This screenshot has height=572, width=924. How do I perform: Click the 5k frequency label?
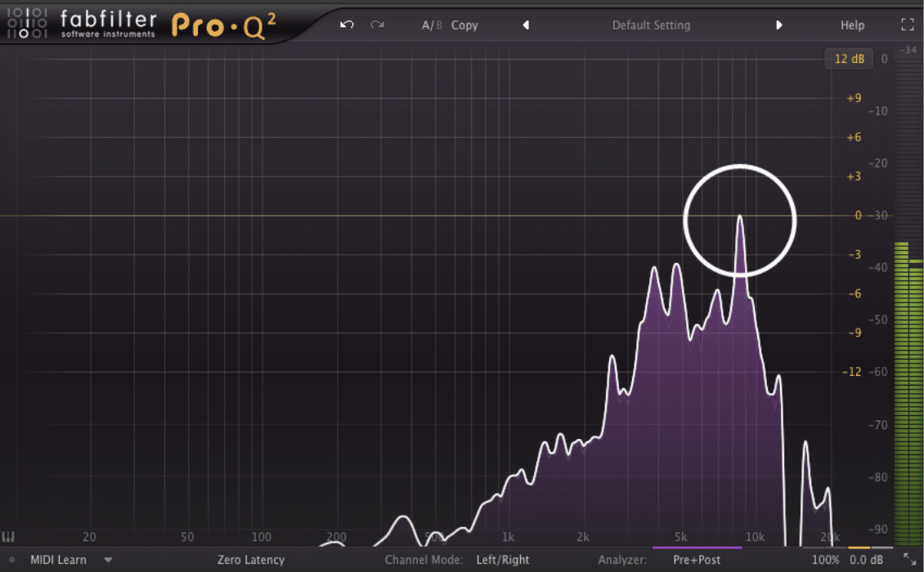tap(680, 537)
